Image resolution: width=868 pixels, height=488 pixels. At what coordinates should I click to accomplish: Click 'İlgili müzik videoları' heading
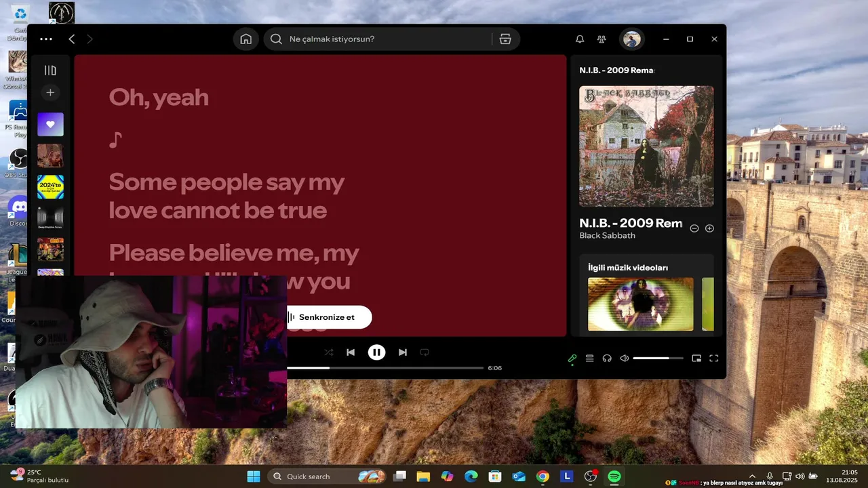click(628, 268)
